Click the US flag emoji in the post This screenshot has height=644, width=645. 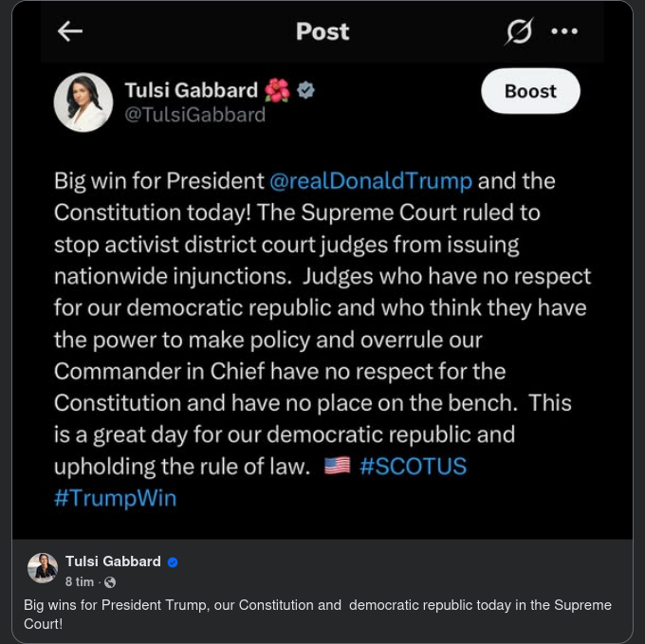click(338, 467)
